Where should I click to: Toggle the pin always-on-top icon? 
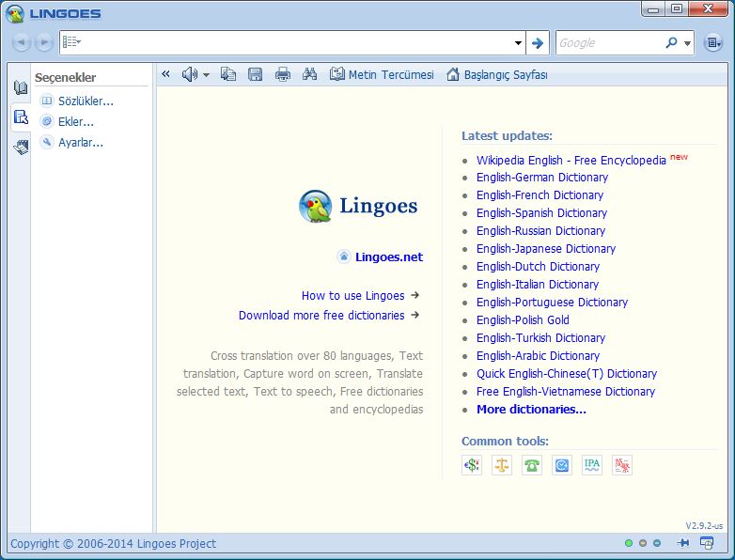(x=683, y=543)
